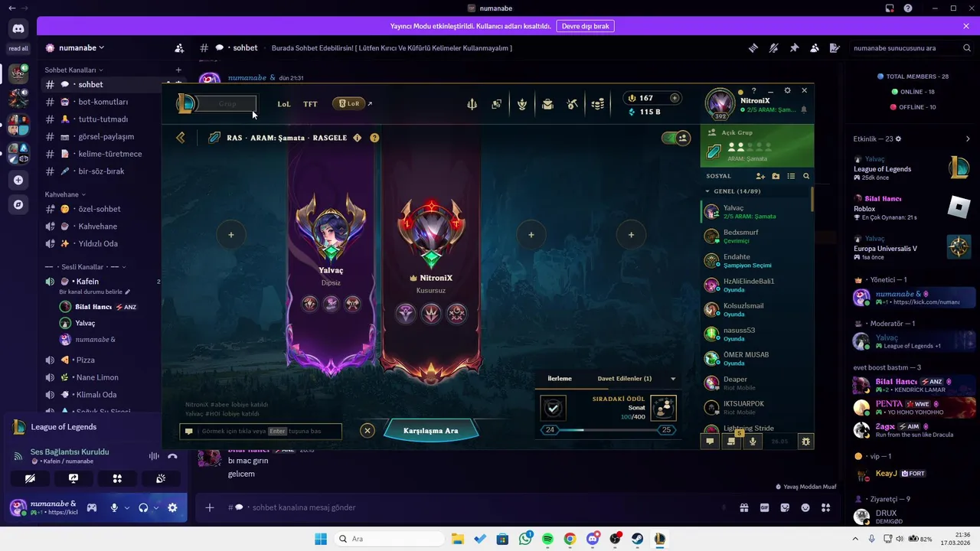The image size is (980, 551).
Task: Turn on Discord camera
Action: pyautogui.click(x=30, y=478)
